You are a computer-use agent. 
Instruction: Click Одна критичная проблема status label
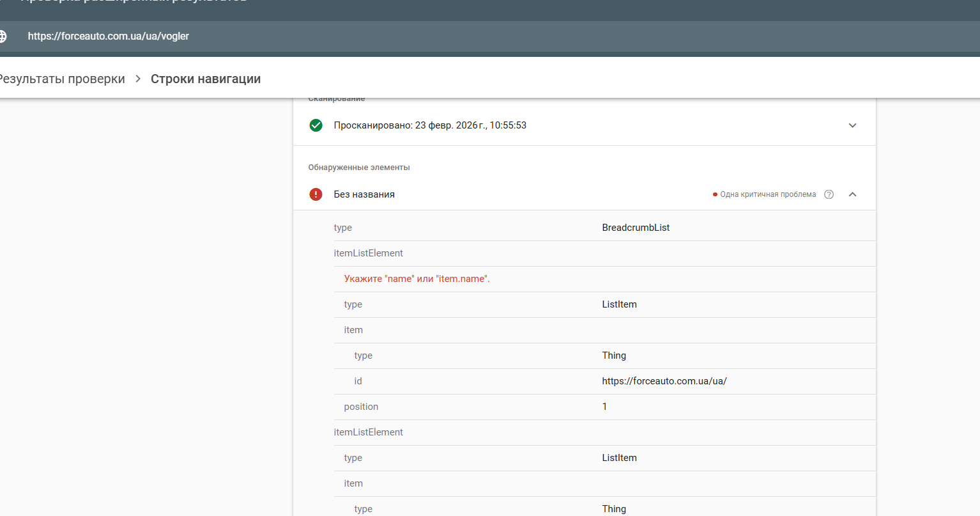coord(768,194)
